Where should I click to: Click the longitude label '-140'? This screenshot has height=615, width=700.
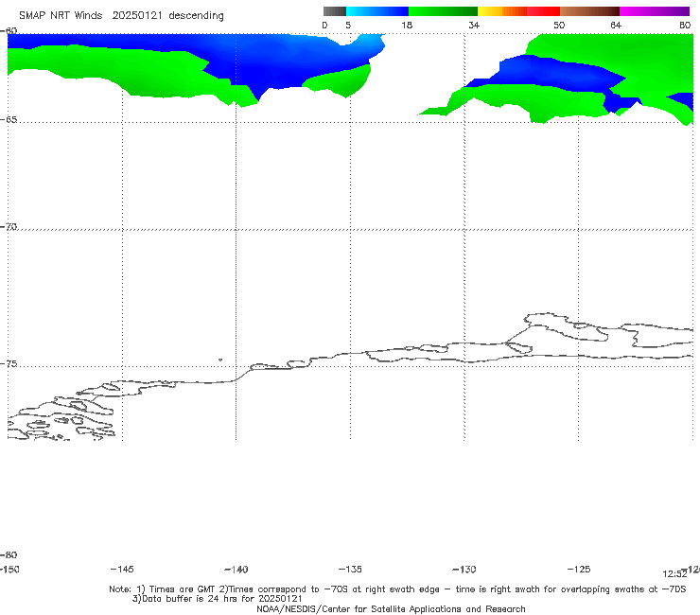[236, 570]
